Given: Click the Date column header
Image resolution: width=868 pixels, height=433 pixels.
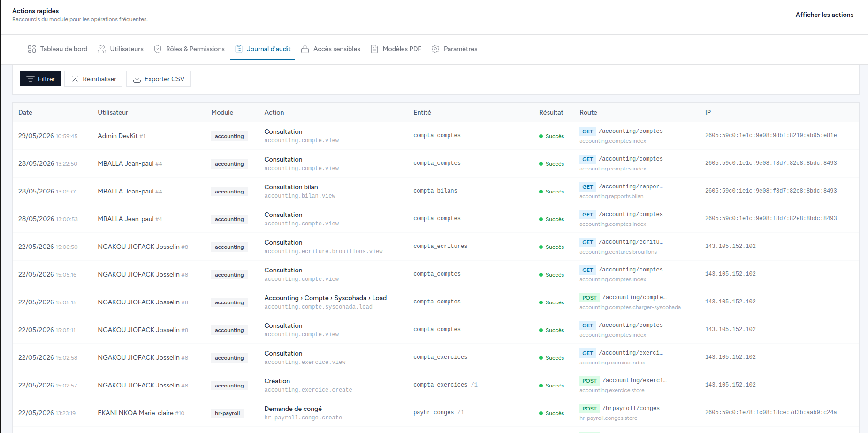Looking at the screenshot, I should [25, 112].
